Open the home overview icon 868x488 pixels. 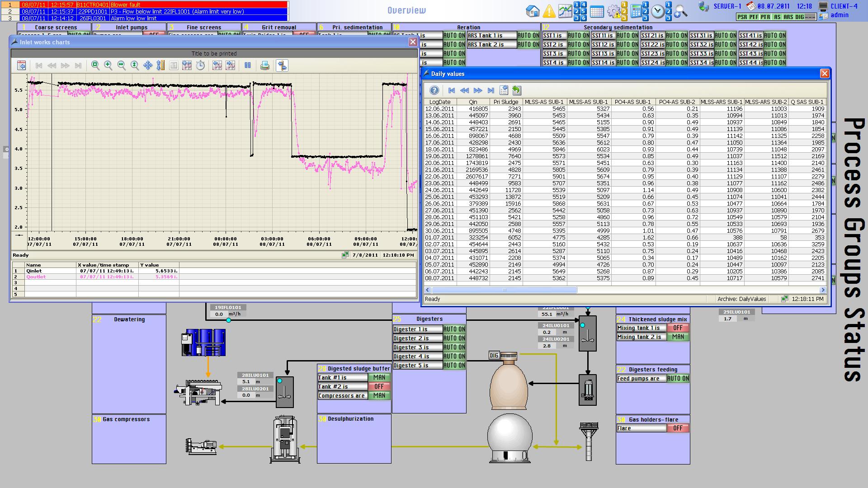tap(533, 11)
